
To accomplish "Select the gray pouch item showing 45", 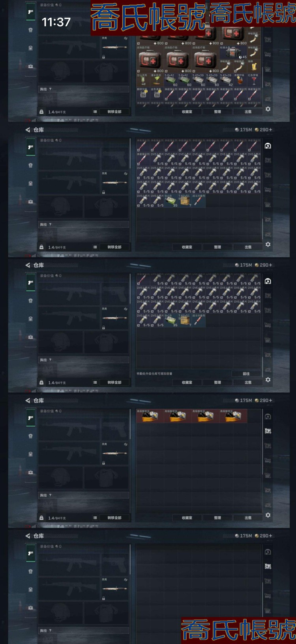I will pyautogui.click(x=233, y=53).
